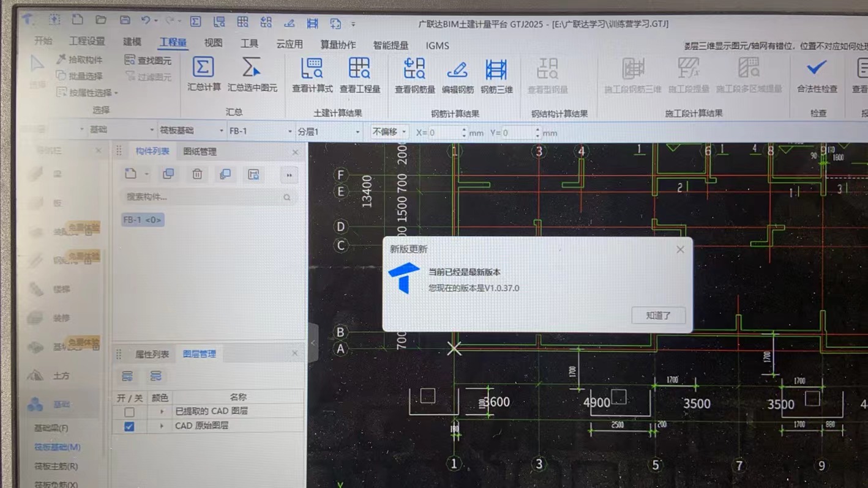Open 查看计算式 tool
The height and width of the screenshot is (488, 868).
(312, 68)
